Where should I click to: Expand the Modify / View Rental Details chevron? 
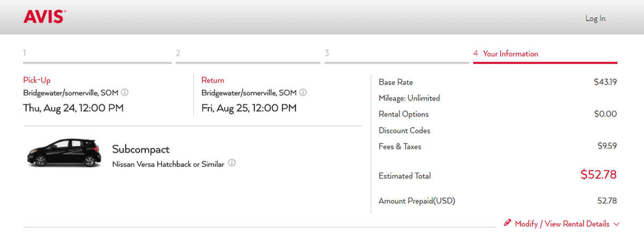[x=616, y=224]
